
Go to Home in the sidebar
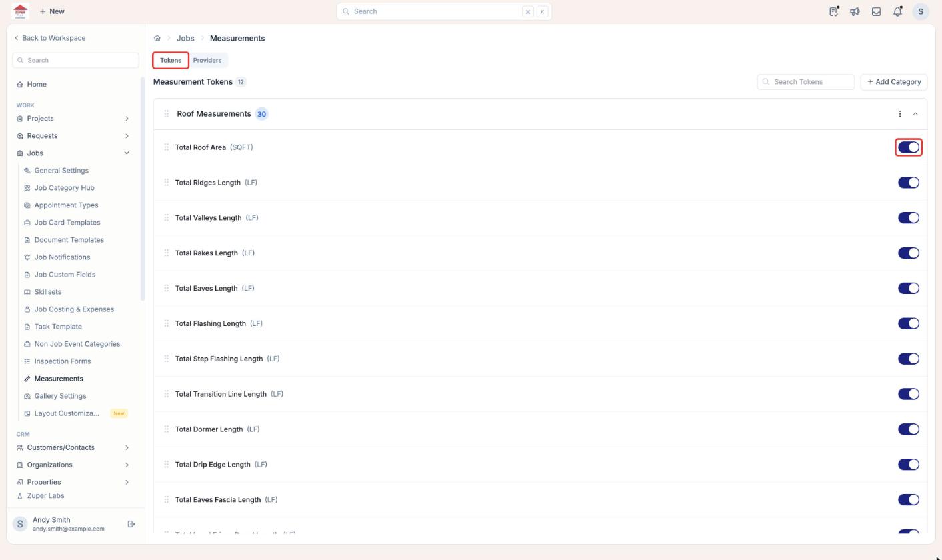click(x=37, y=85)
